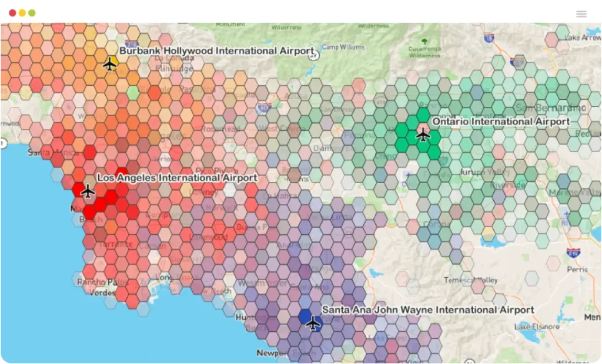
Task: Click the Cucamonga Wilderness park tree icon
Action: point(424,41)
